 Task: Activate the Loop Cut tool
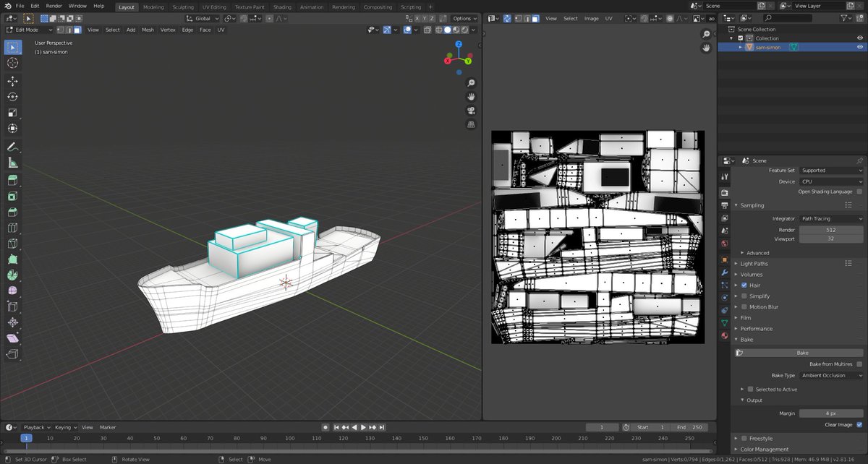(x=12, y=228)
